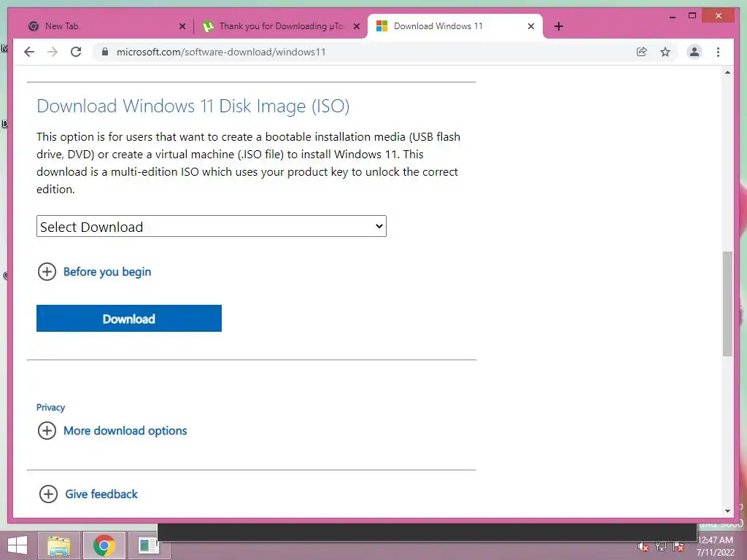Open a new browser tab with plus

[559, 26]
